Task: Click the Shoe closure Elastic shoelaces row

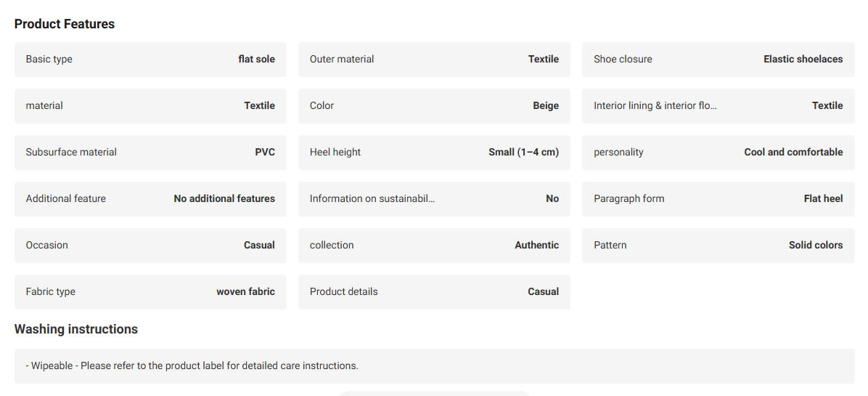Action: (x=718, y=60)
